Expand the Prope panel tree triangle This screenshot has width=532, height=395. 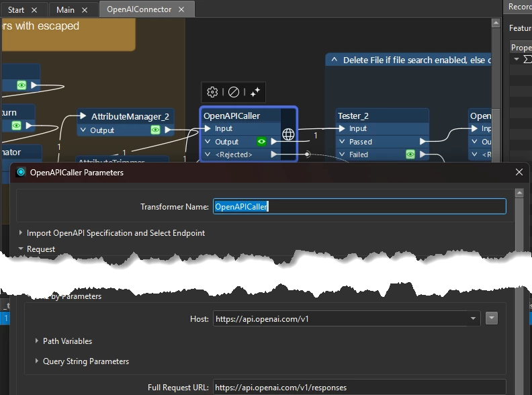[x=517, y=59]
